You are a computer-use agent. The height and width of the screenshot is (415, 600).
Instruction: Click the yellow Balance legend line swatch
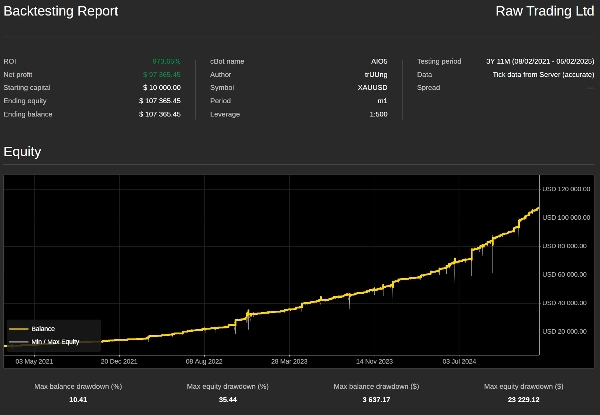click(x=18, y=328)
